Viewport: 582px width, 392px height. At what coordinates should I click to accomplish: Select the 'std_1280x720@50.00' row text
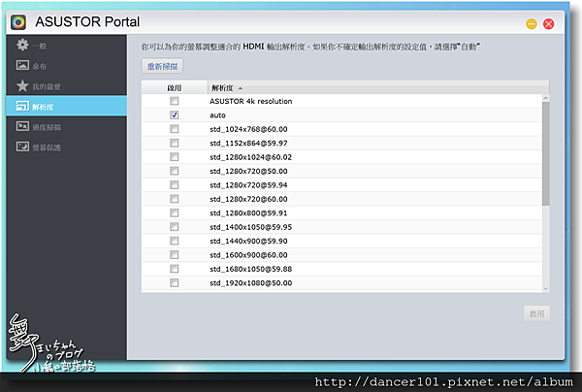(x=248, y=171)
